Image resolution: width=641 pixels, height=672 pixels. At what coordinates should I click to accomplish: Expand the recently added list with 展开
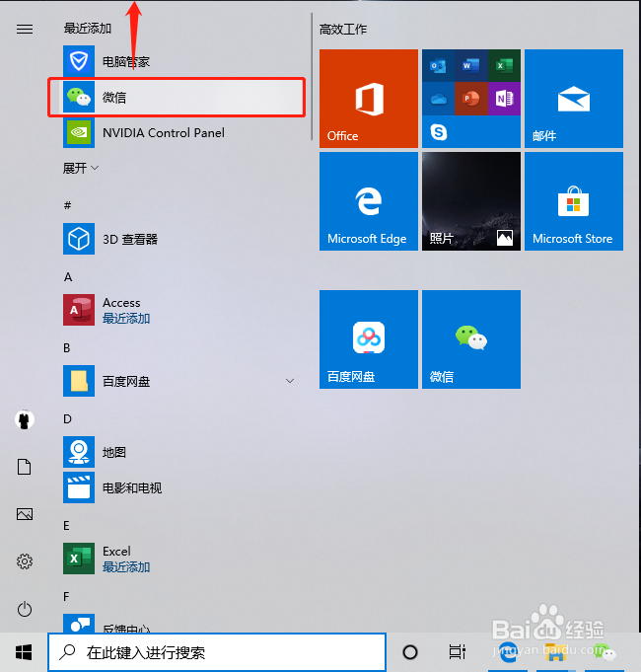tap(81, 168)
